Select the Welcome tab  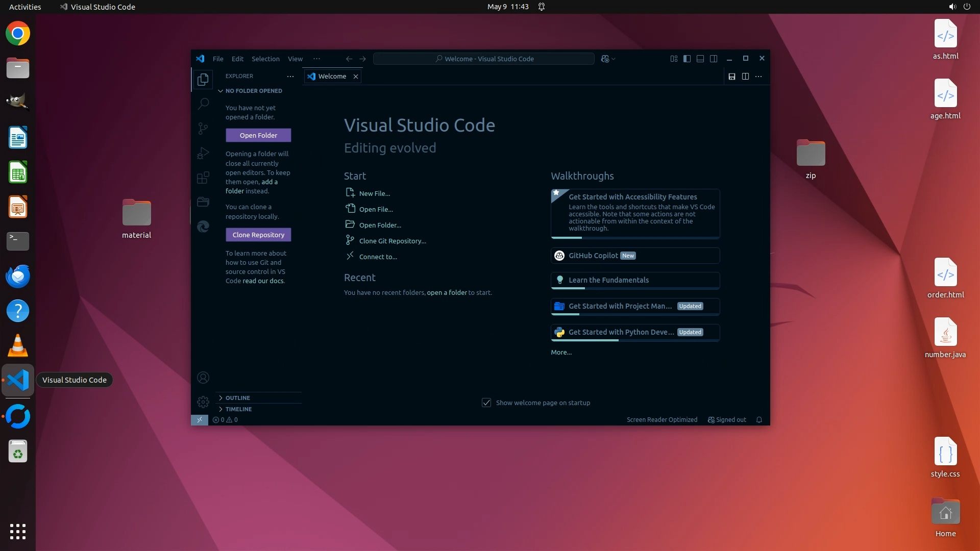pos(332,77)
